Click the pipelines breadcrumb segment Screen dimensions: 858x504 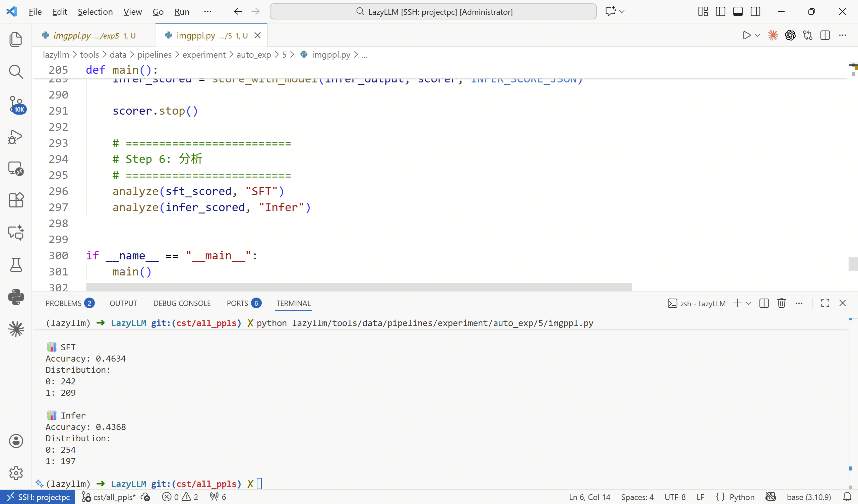pos(155,55)
